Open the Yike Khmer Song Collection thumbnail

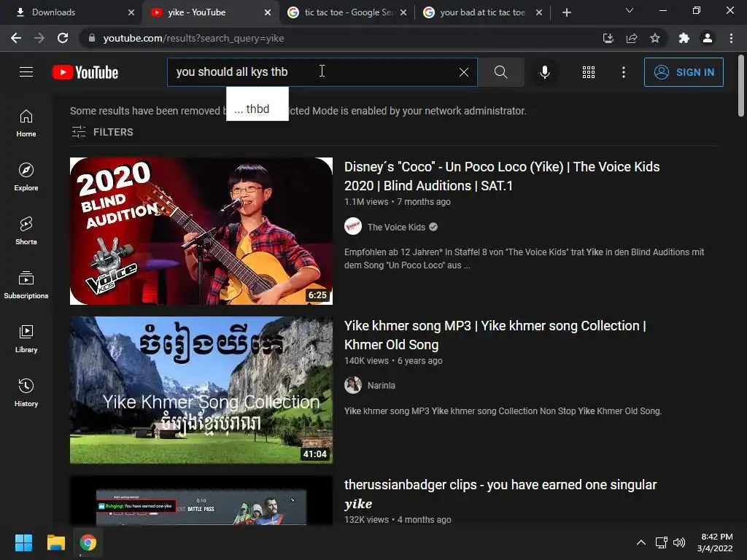point(201,390)
